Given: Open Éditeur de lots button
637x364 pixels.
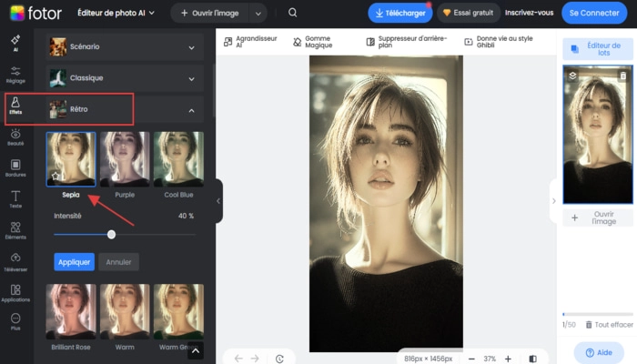Looking at the screenshot, I should 598,49.
